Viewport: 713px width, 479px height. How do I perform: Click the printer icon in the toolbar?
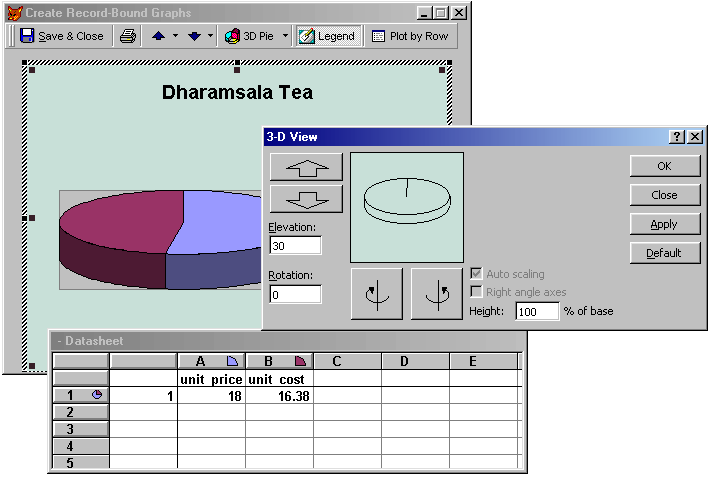(x=127, y=36)
